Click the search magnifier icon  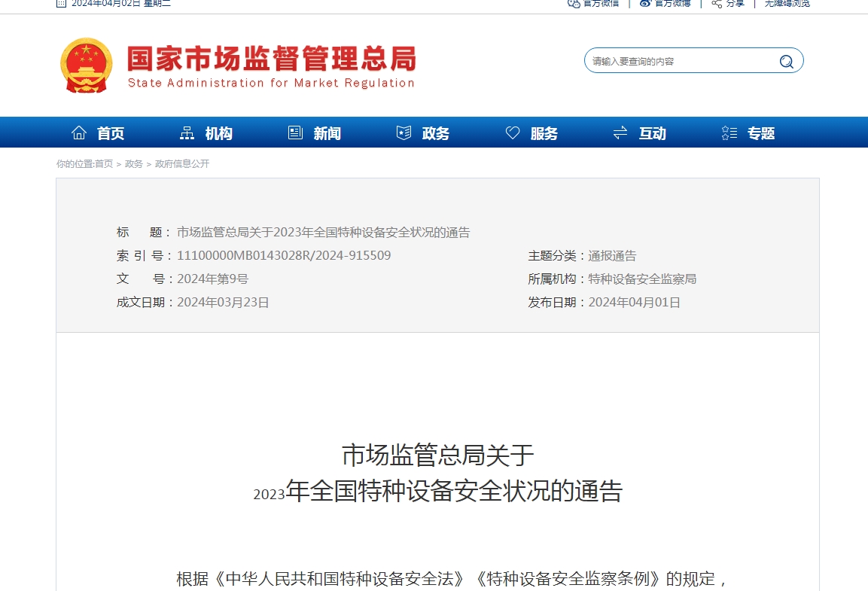[x=786, y=62]
